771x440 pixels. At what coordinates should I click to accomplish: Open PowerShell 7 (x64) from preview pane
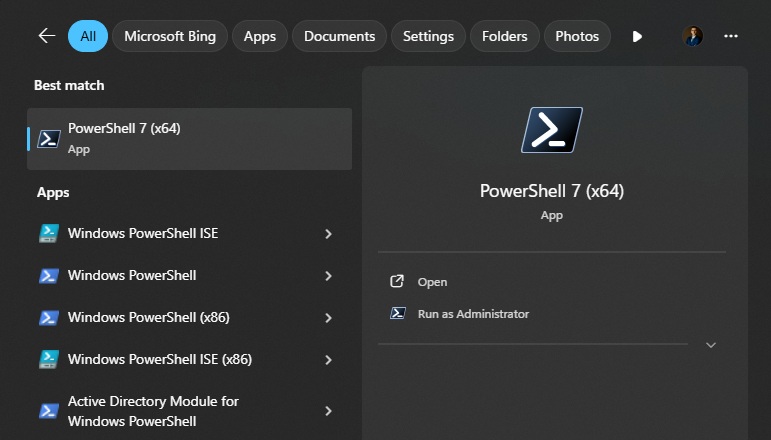(432, 282)
